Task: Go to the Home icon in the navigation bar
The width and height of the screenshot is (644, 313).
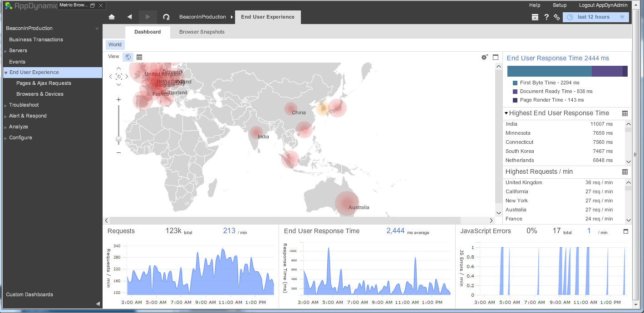Action: tap(112, 17)
